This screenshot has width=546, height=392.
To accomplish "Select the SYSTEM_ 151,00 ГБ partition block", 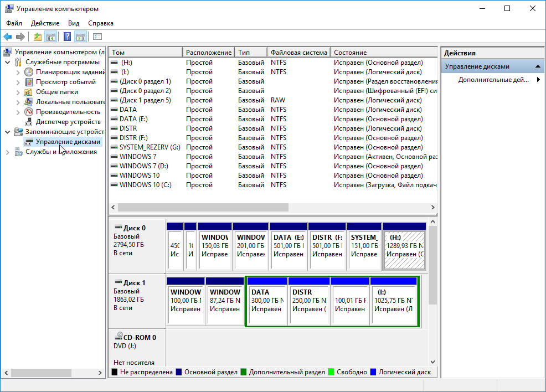I will pos(364,246).
